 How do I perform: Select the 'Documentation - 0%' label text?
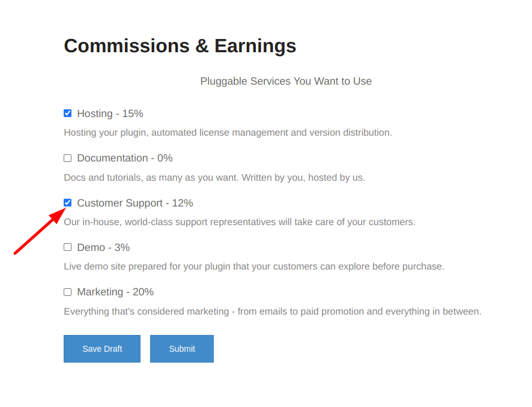[125, 158]
